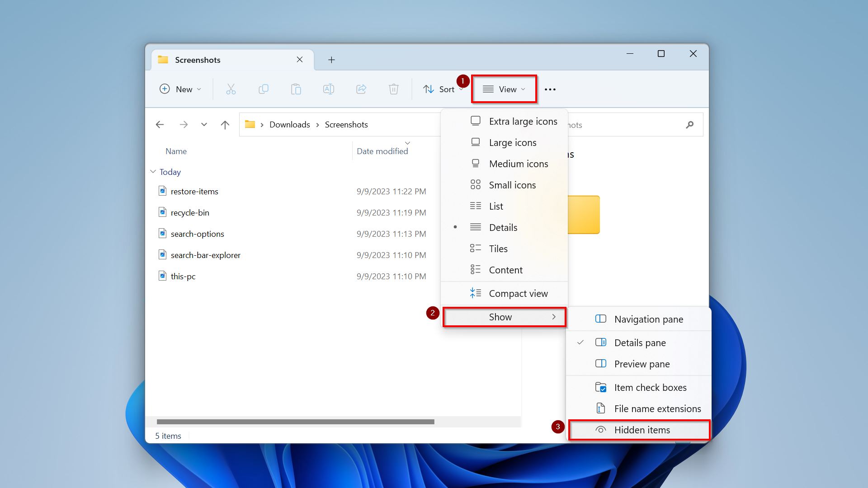Image resolution: width=868 pixels, height=488 pixels.
Task: Select the Details view option
Action: click(503, 227)
